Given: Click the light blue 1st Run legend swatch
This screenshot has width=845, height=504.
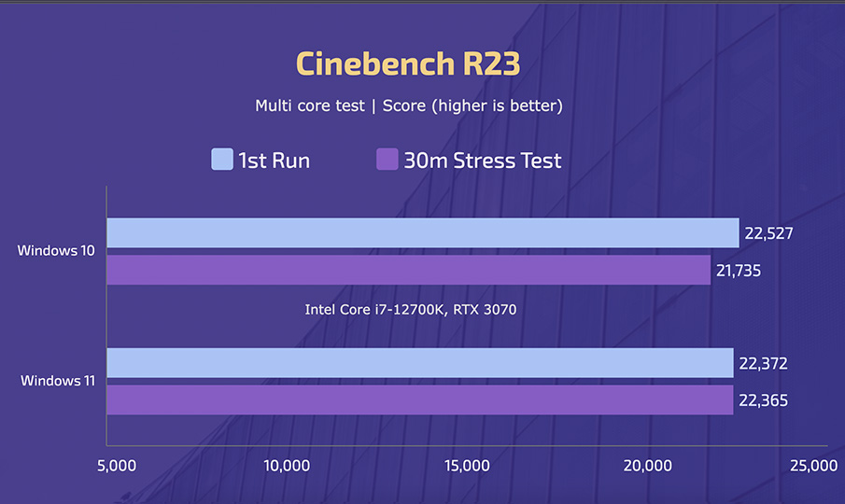Looking at the screenshot, I should pos(222,160).
